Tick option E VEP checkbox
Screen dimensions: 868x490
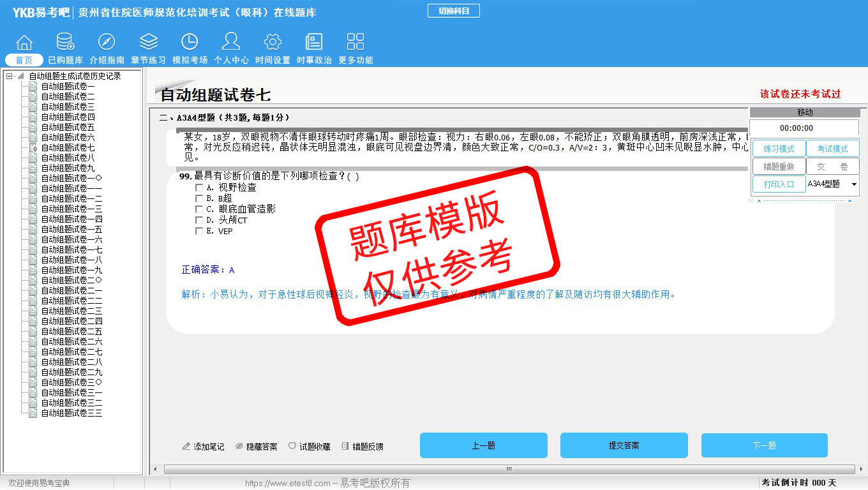(199, 231)
